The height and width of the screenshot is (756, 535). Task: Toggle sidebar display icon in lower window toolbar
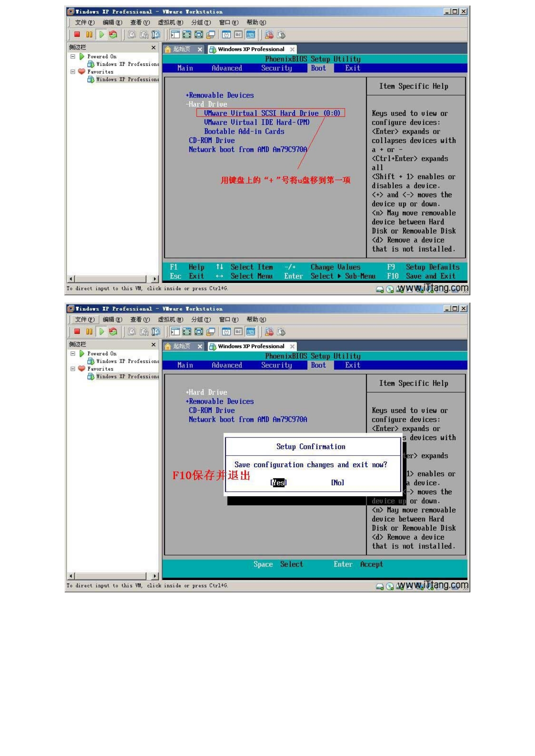tap(175, 331)
